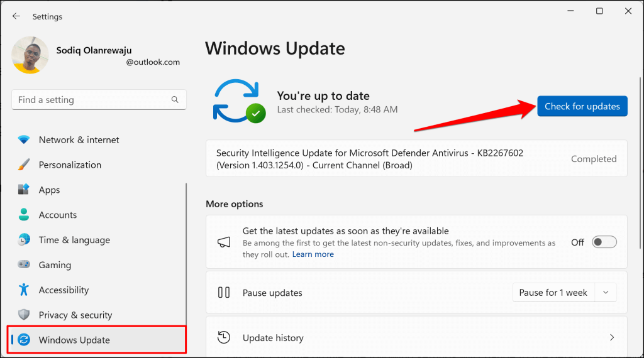
Task: Minimize the Settings window
Action: pos(570,11)
